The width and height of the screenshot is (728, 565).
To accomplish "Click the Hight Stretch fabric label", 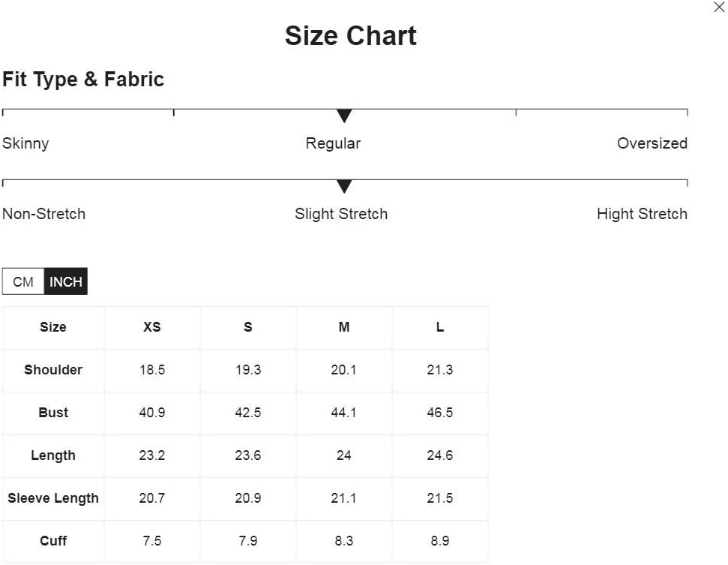I will pos(642,214).
